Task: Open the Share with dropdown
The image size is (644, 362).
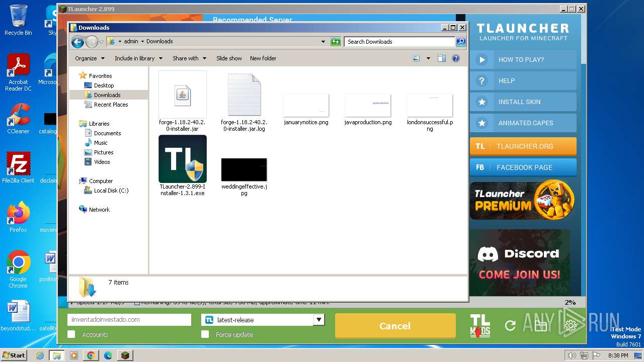Action: (189, 58)
